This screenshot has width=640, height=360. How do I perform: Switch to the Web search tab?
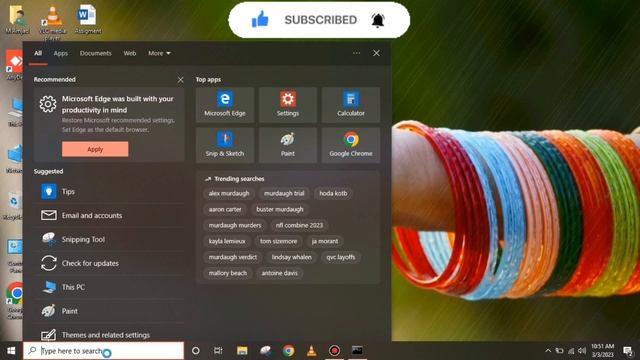coord(130,53)
